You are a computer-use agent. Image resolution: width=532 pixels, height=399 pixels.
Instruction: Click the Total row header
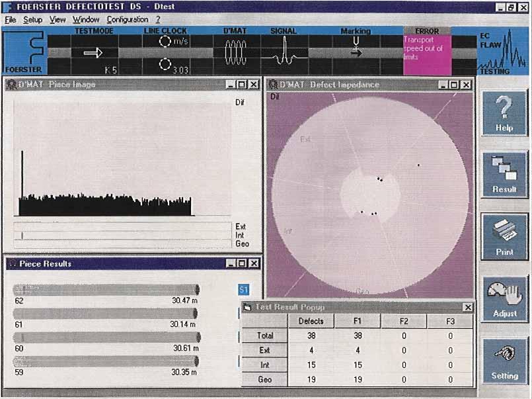(x=265, y=335)
